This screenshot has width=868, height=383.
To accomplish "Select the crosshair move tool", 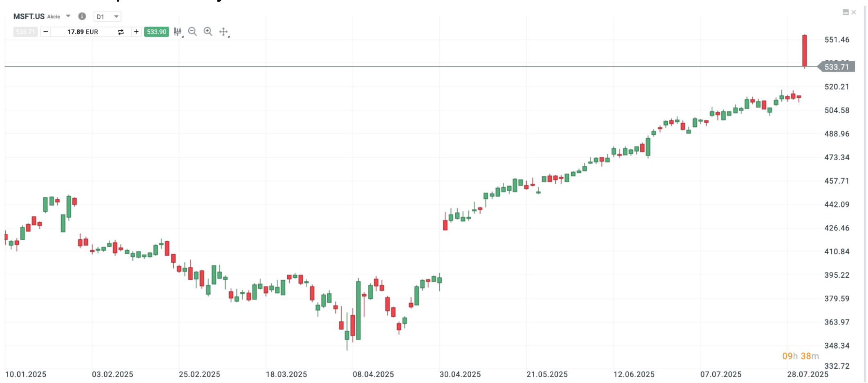I will [224, 32].
